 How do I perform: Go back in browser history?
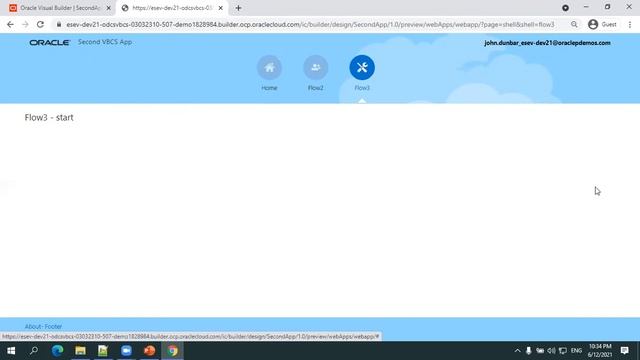[10, 24]
